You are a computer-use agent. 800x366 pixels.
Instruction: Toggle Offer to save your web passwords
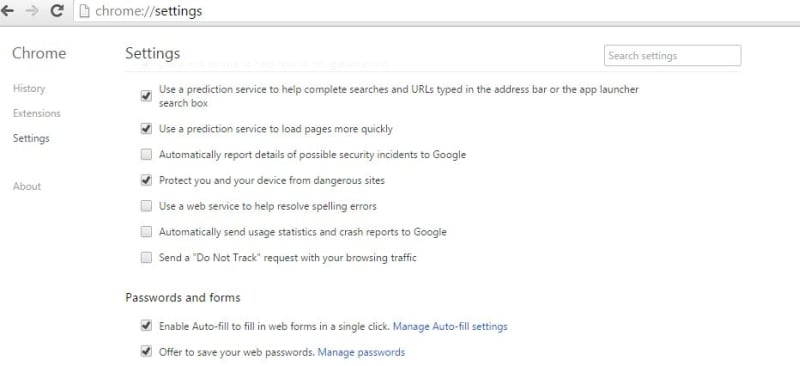(x=146, y=352)
